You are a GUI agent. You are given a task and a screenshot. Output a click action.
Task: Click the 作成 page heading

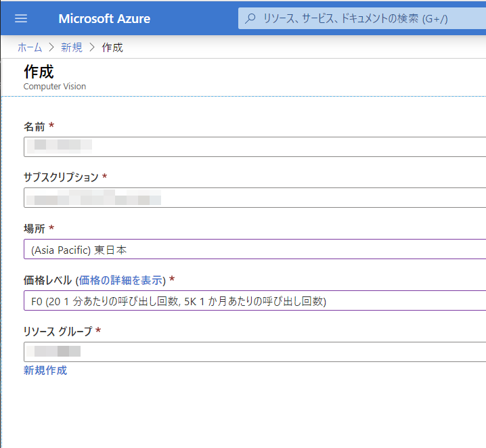click(39, 72)
